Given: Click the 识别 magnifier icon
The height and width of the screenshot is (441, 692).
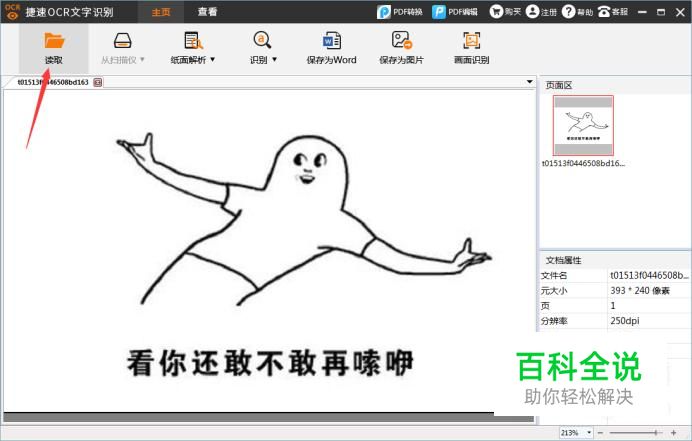Looking at the screenshot, I should [x=262, y=40].
